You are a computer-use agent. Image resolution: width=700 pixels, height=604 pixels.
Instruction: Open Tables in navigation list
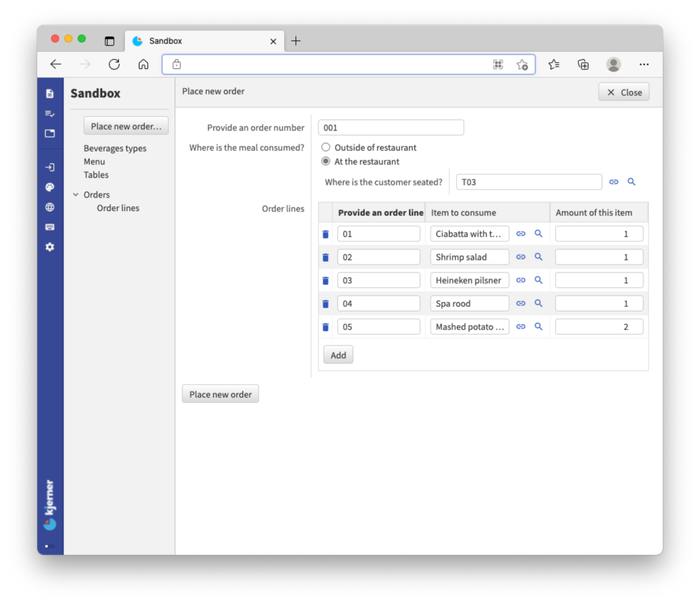[x=96, y=175]
